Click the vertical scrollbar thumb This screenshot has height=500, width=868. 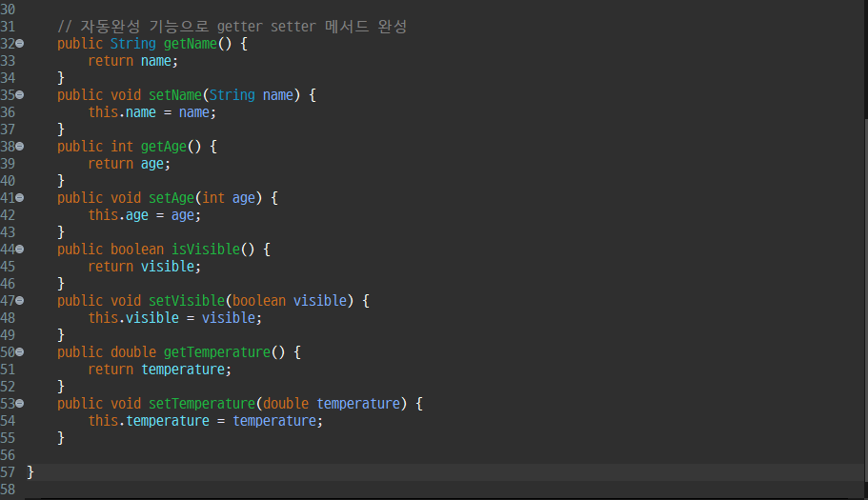click(x=866, y=299)
